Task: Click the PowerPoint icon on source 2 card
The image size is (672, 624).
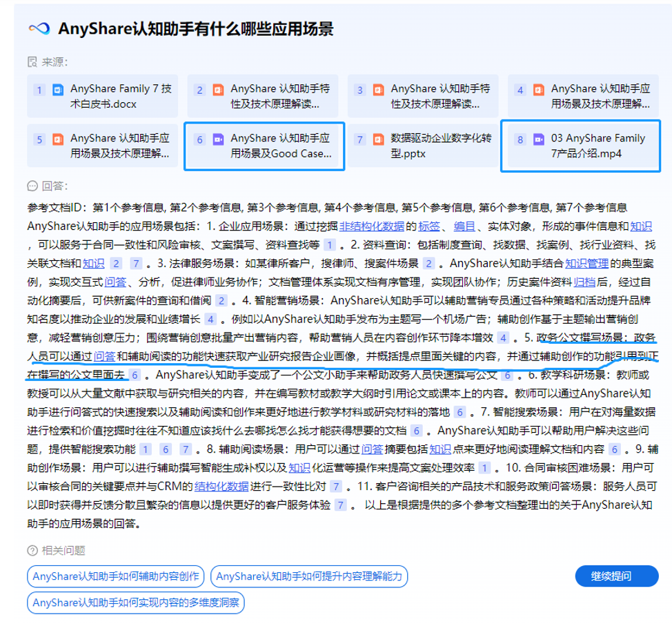Action: coord(218,90)
